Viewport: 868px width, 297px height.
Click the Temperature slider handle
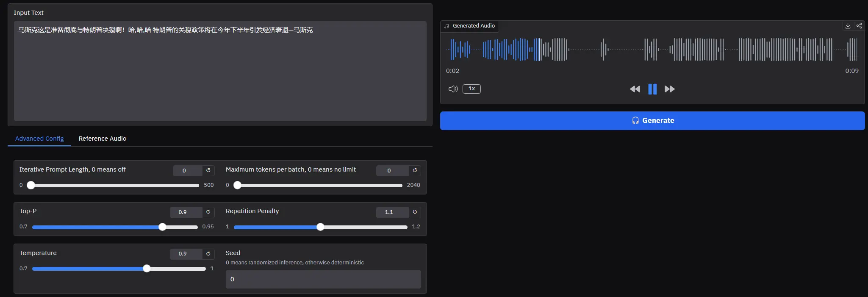click(147, 269)
